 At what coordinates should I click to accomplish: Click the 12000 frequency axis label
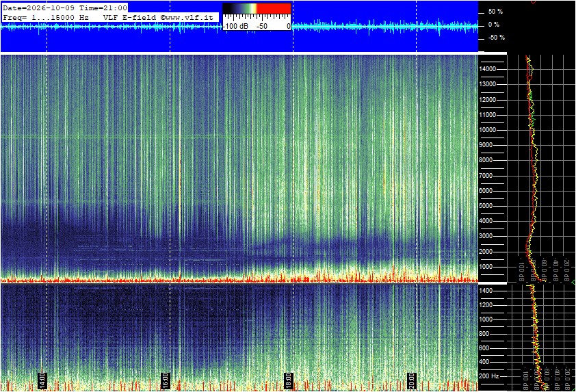point(488,100)
